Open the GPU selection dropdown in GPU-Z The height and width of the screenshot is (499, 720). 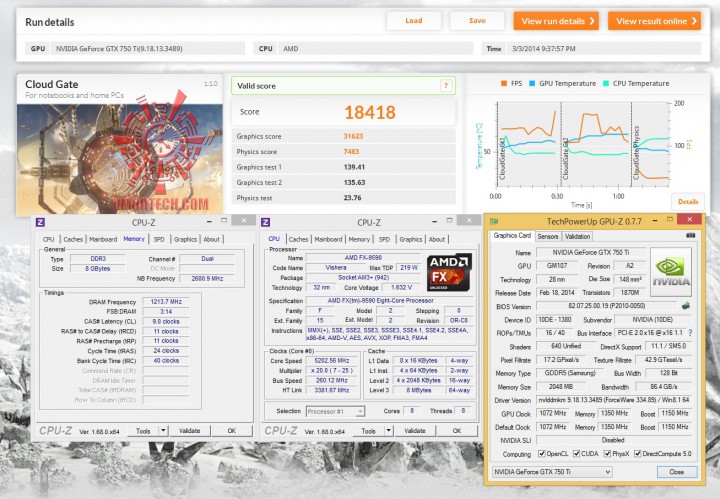click(552, 472)
